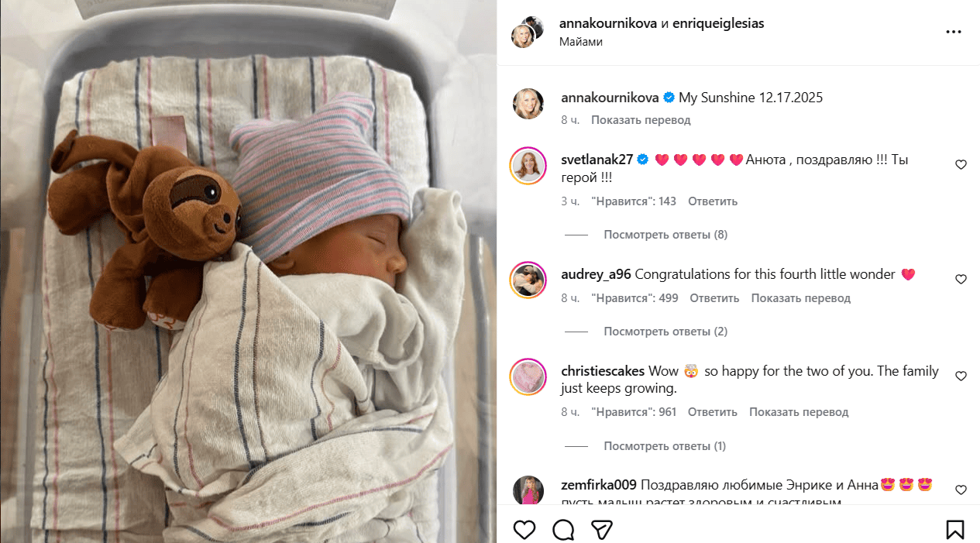980x543 pixels.
Task: Click the Майами location link
Action: tap(581, 42)
